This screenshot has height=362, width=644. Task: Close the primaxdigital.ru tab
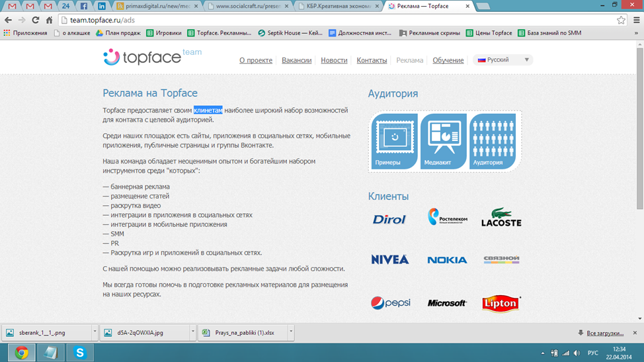[x=196, y=6]
